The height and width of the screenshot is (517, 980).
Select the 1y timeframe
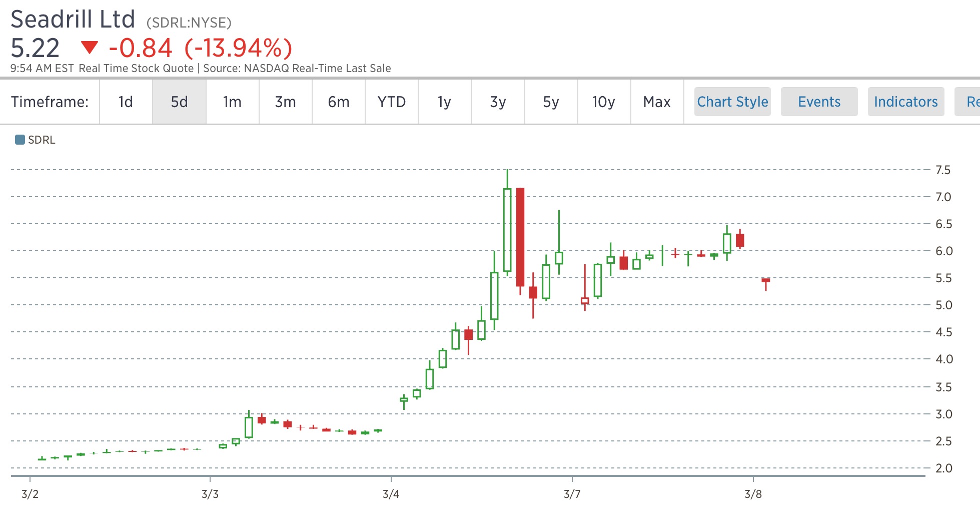pos(445,102)
